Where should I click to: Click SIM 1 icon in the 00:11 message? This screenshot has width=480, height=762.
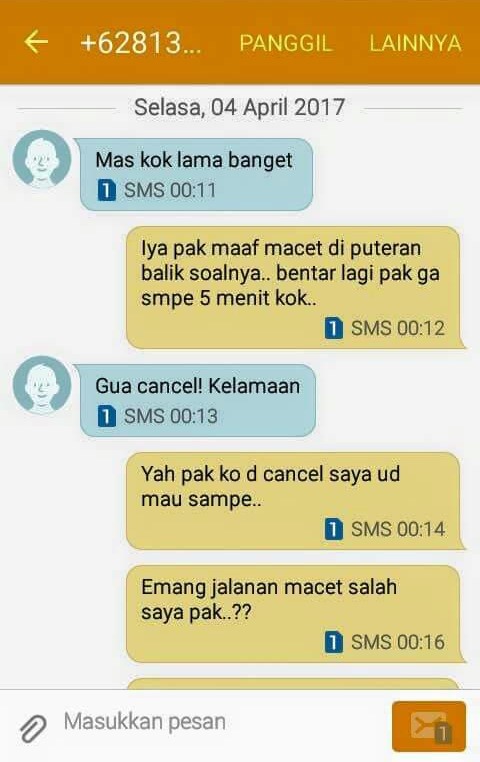106,190
